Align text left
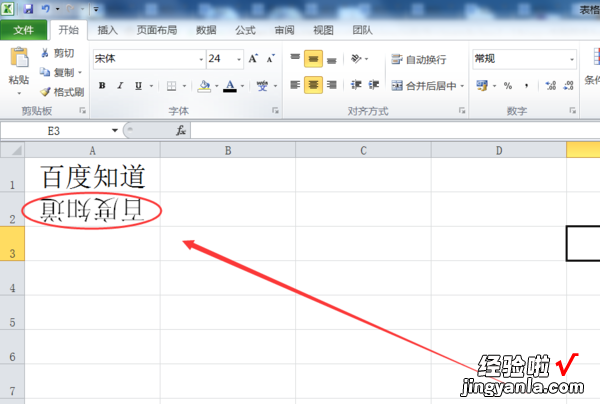Screen dimensions: 600x404 tap(295, 85)
